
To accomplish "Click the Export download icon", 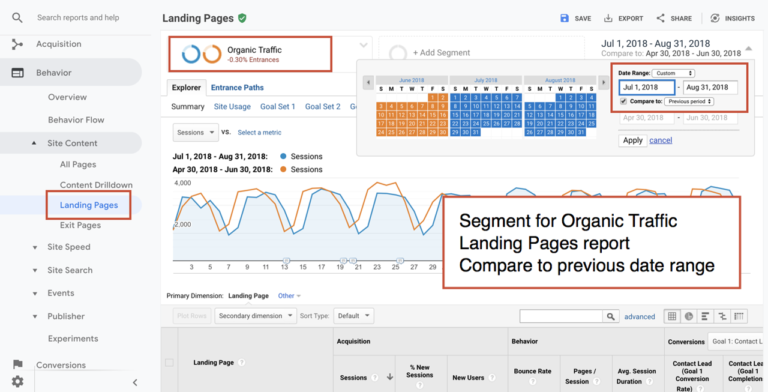I will pyautogui.click(x=608, y=18).
